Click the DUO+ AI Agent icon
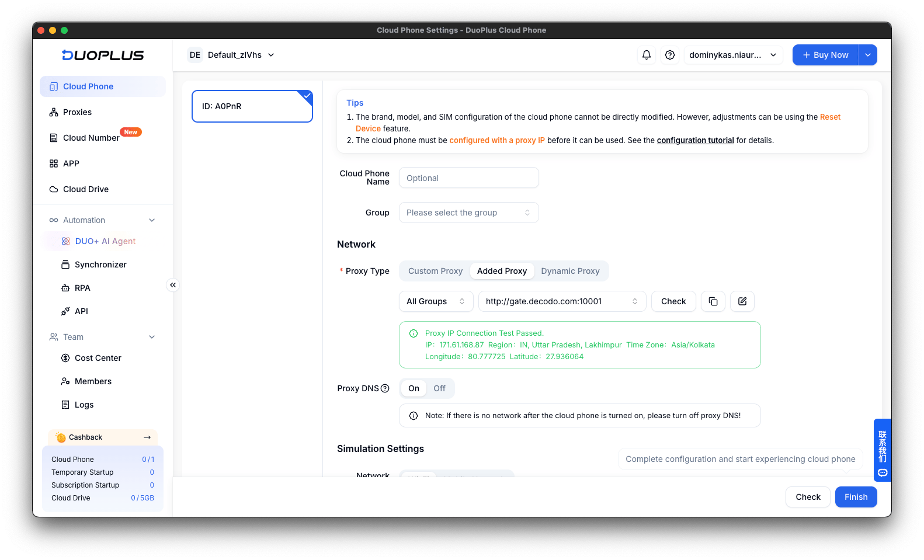The width and height of the screenshot is (924, 560). (x=65, y=241)
